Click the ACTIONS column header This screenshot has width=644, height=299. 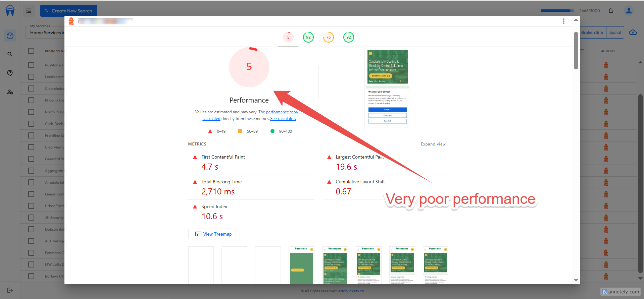pos(608,51)
